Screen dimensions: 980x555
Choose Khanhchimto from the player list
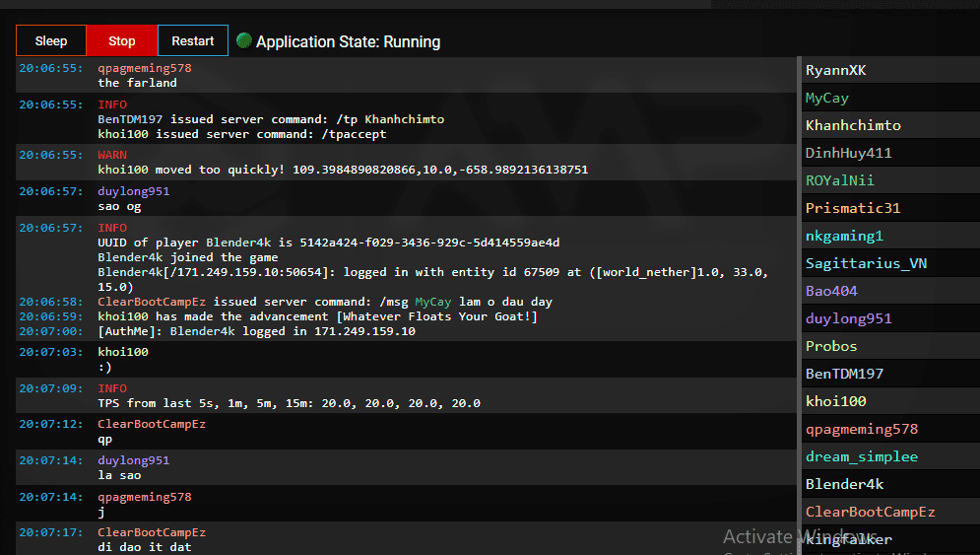[853, 125]
